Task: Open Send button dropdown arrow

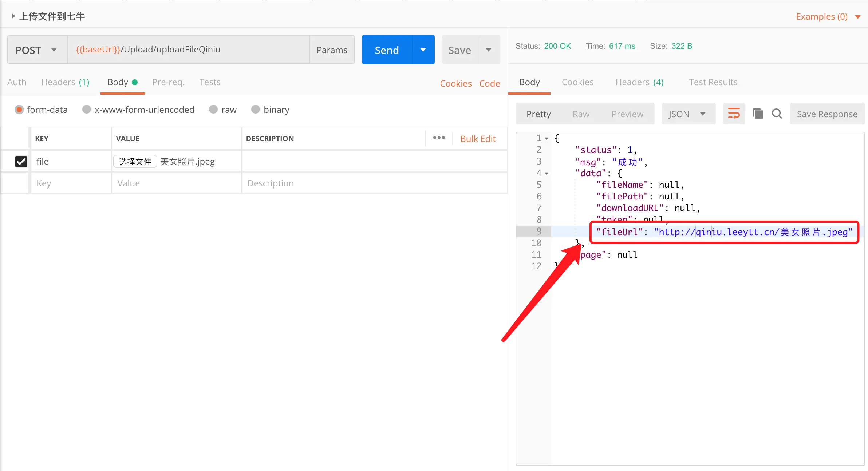Action: click(x=423, y=50)
